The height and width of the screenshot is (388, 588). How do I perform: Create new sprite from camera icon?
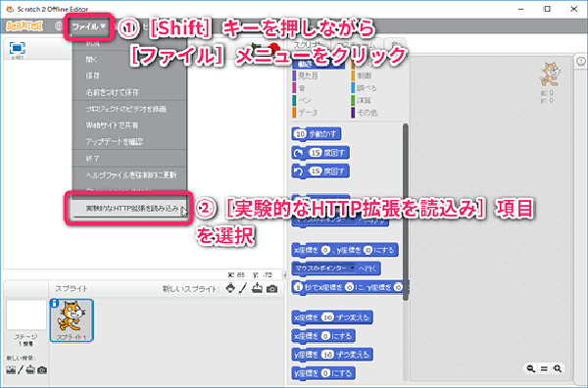(x=271, y=289)
